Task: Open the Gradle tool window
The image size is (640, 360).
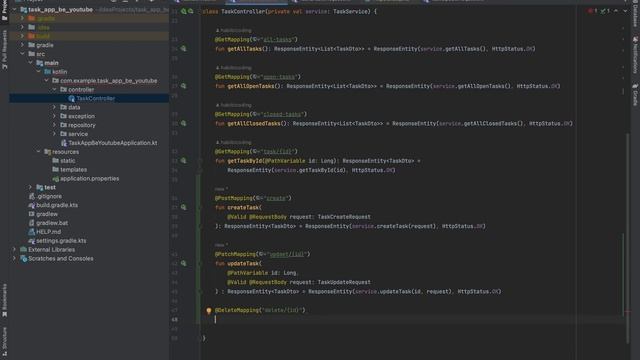Action: [636, 95]
